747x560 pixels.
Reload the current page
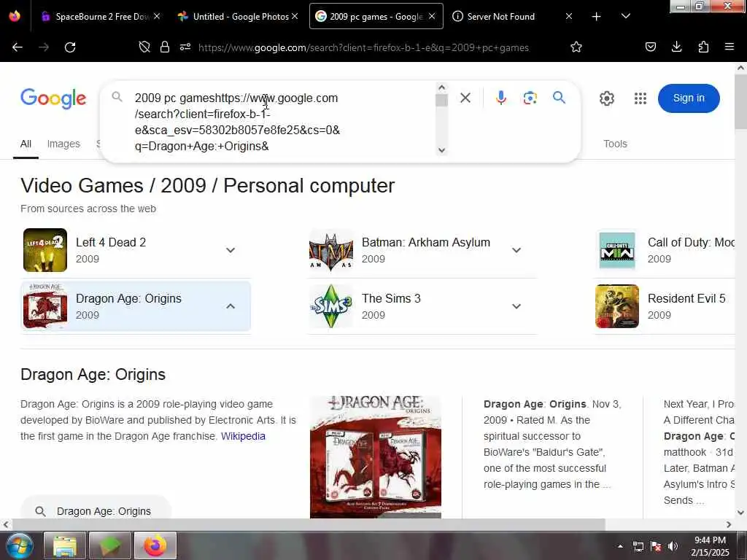70,47
